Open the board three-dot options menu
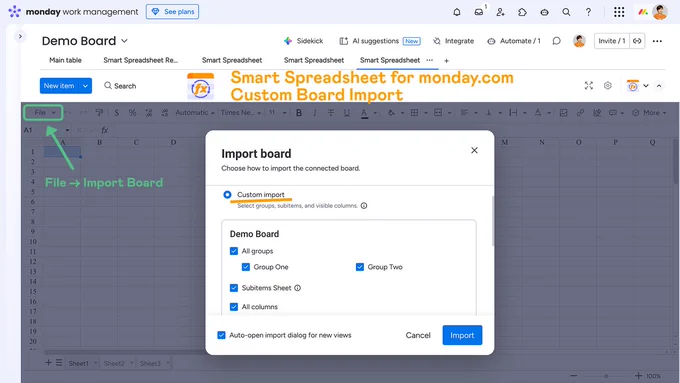680x383 pixels. pyautogui.click(x=657, y=41)
